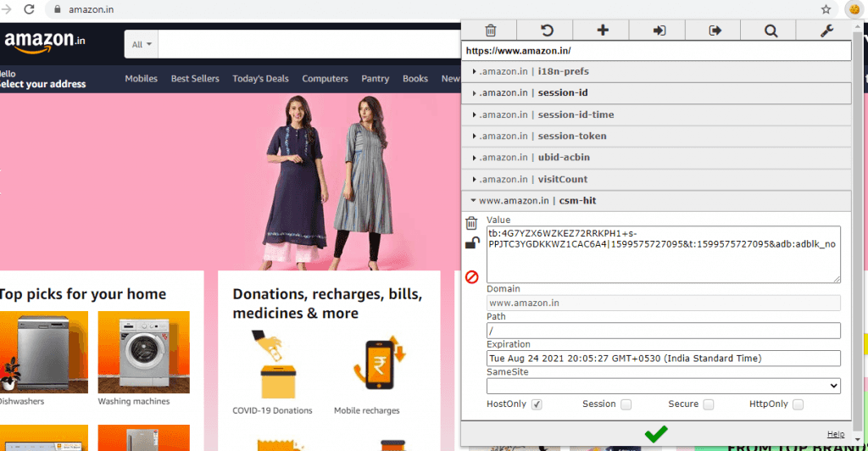This screenshot has height=451, width=868.
Task: Enable the Secure checkbox
Action: click(708, 404)
